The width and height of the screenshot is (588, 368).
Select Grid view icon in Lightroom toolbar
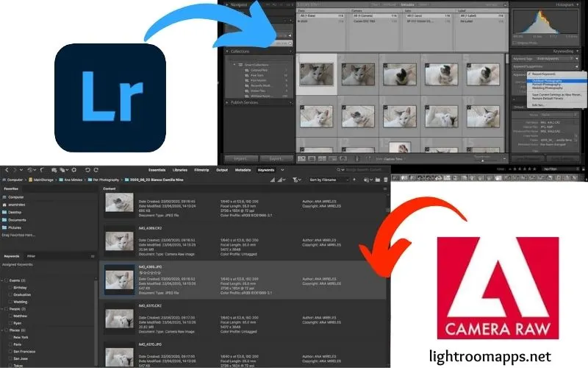click(302, 158)
